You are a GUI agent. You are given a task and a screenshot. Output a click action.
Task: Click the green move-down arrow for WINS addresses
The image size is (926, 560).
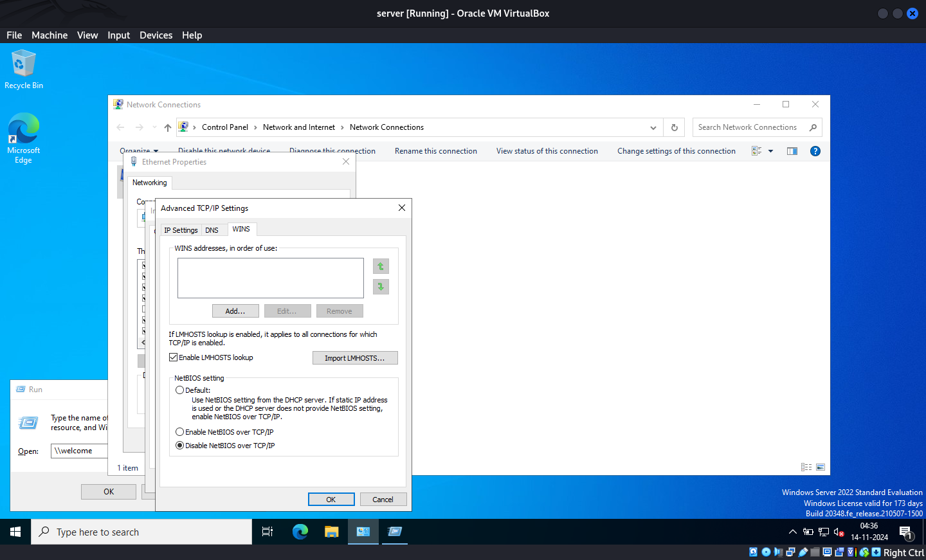click(381, 287)
